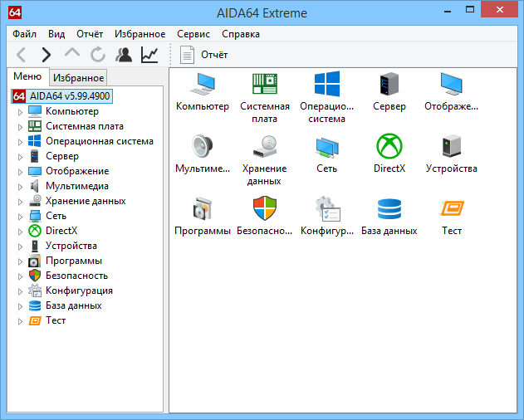The image size is (524, 420).
Task: Switch to the Избранное tab
Action: click(x=78, y=78)
